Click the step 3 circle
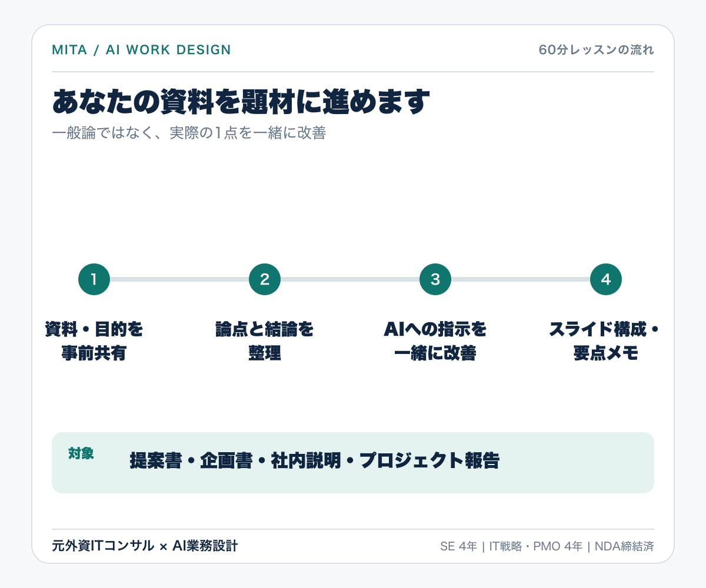 point(435,279)
